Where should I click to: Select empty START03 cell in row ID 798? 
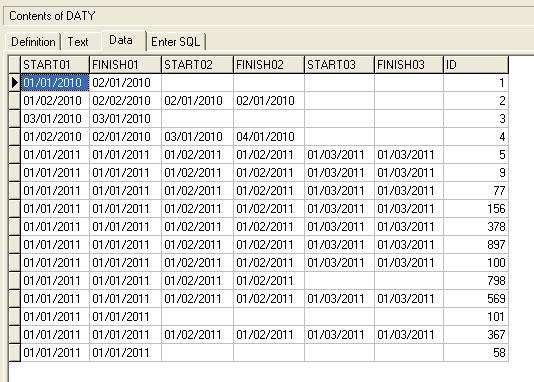340,281
